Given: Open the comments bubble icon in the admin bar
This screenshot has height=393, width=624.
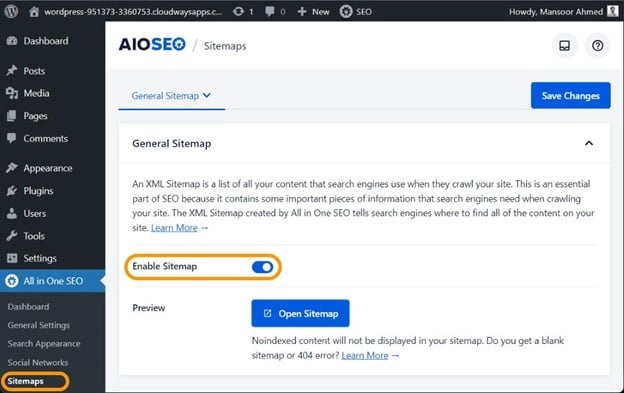Looking at the screenshot, I should [x=270, y=12].
